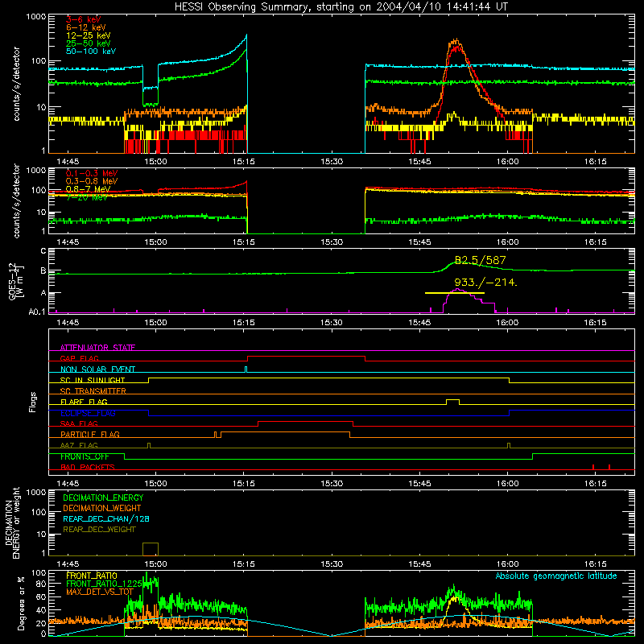644x644 pixels.
Task: Select the NON_SOLAR_EVENT flag label
Action: pos(97,369)
